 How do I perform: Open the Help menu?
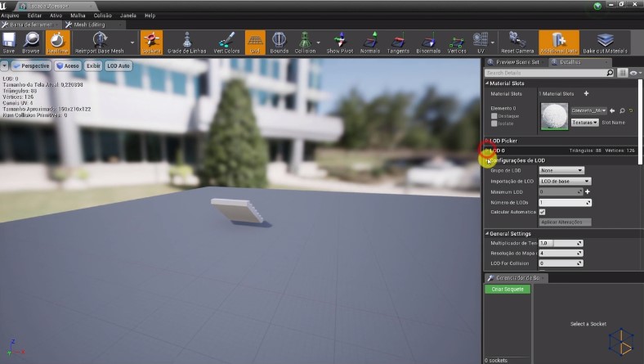pos(150,16)
